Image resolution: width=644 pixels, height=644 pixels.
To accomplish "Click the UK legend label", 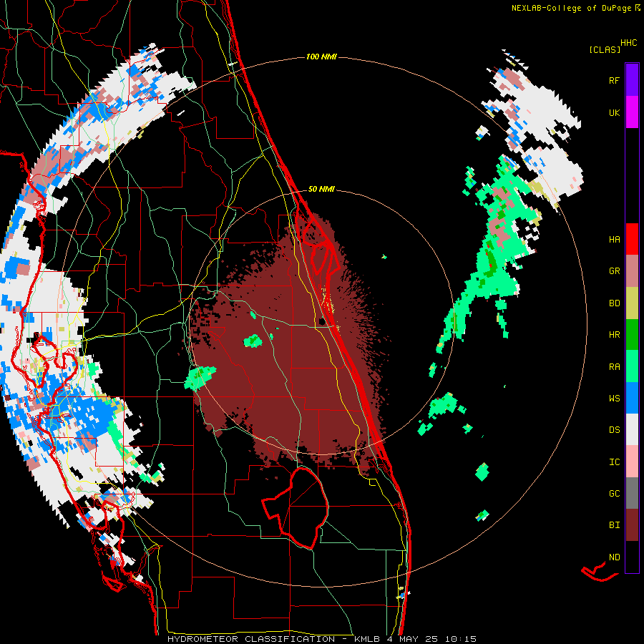I will 614,112.
